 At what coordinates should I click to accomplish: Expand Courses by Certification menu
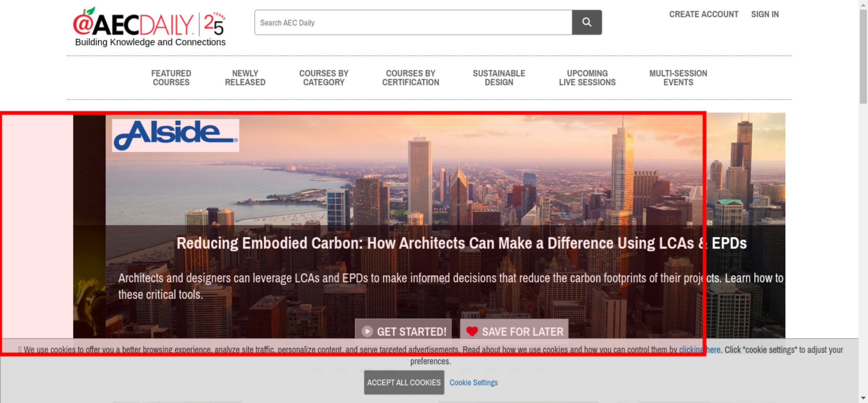411,78
